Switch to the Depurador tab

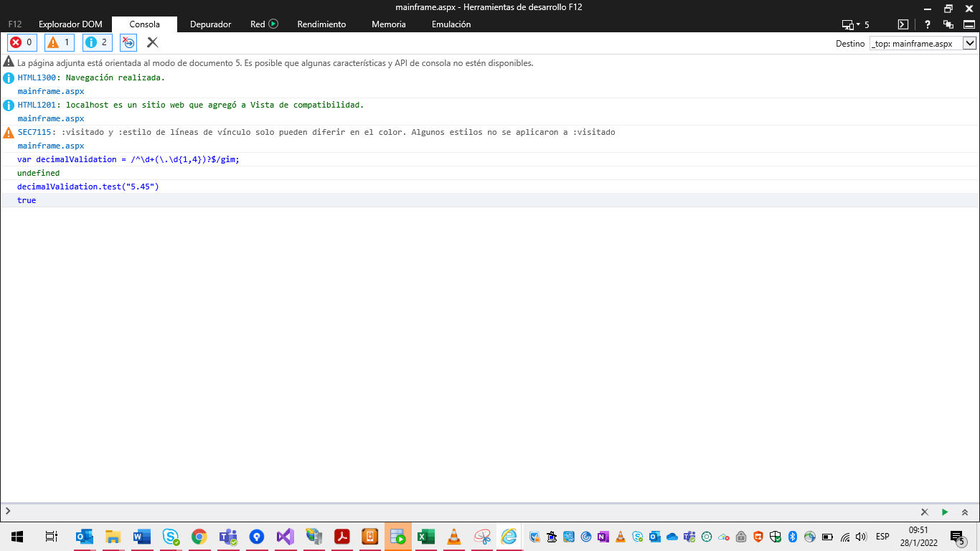pos(210,24)
